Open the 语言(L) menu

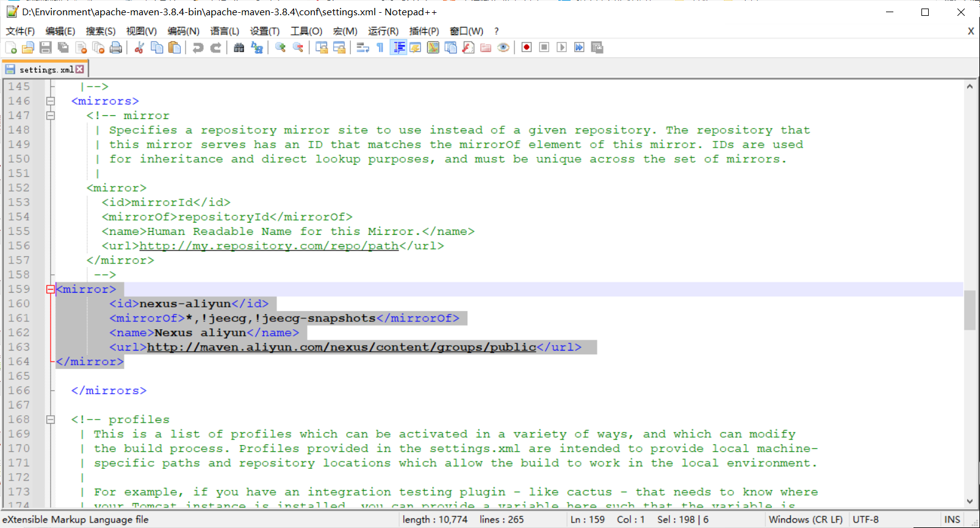[225, 31]
